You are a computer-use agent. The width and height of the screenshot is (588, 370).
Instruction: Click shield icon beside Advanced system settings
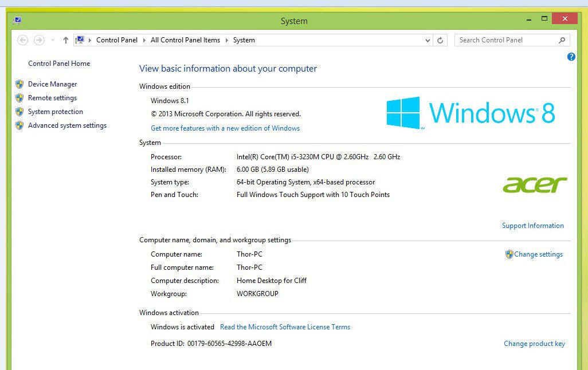[x=19, y=125]
